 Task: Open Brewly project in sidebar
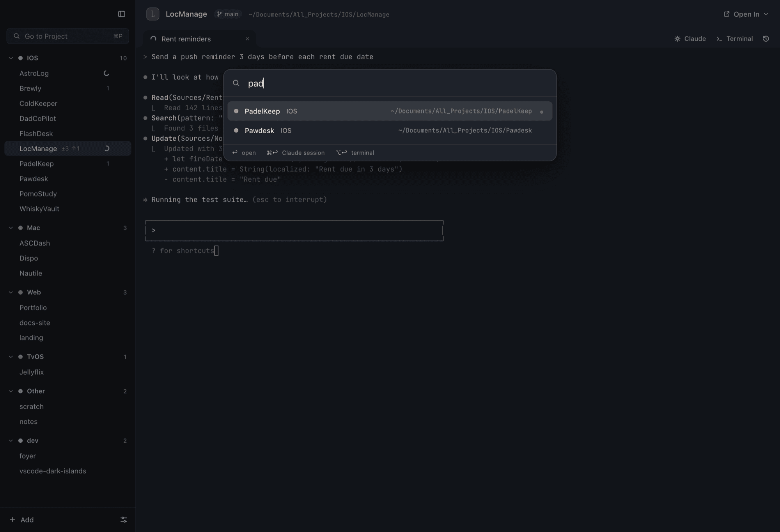(x=68, y=88)
